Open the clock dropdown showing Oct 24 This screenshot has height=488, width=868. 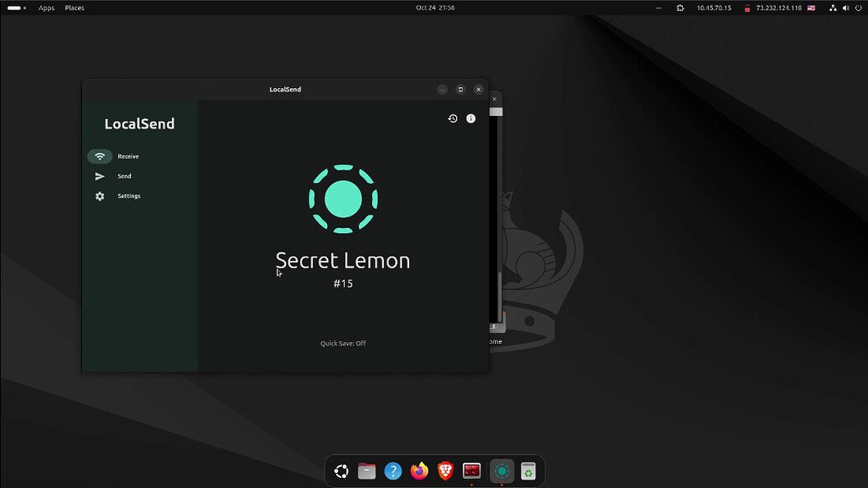(x=434, y=8)
